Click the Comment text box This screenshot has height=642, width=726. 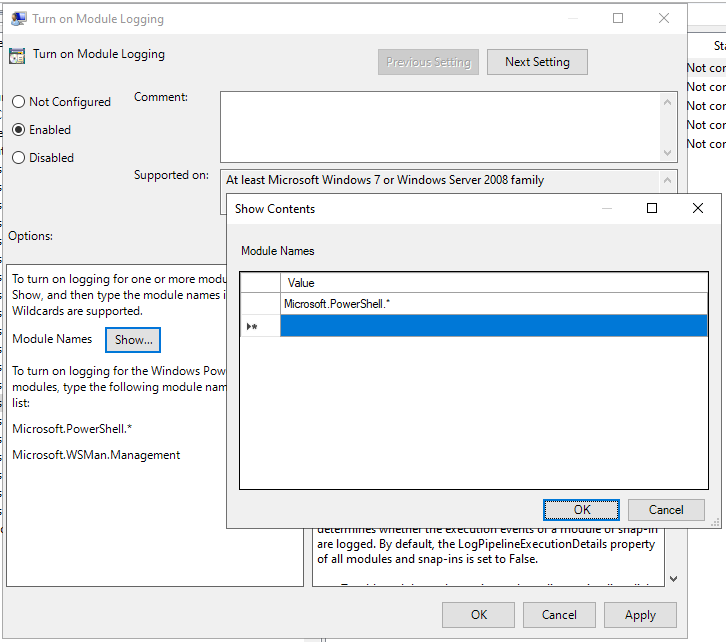coord(440,125)
